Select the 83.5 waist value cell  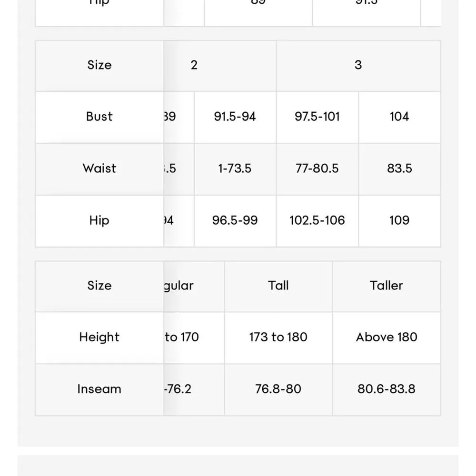click(x=399, y=169)
